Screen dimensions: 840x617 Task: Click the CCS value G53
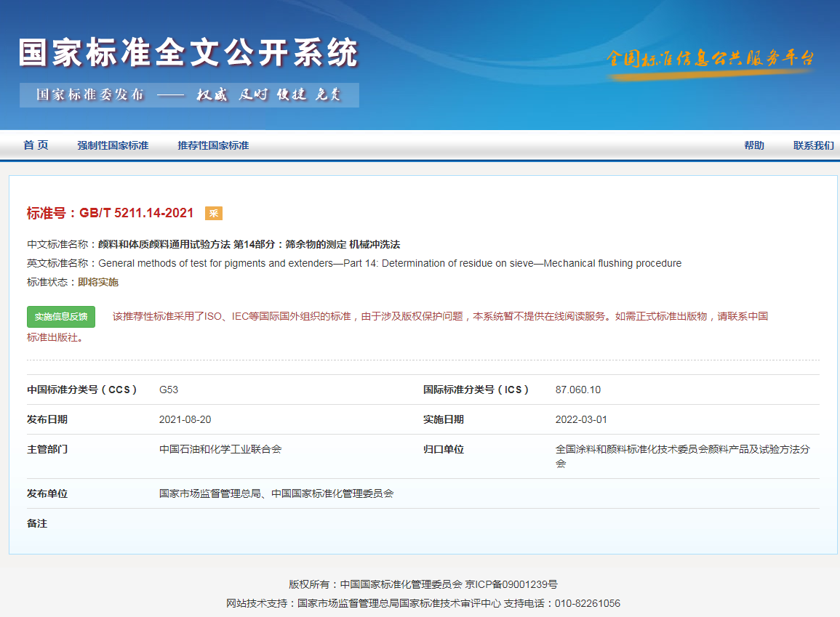(169, 390)
